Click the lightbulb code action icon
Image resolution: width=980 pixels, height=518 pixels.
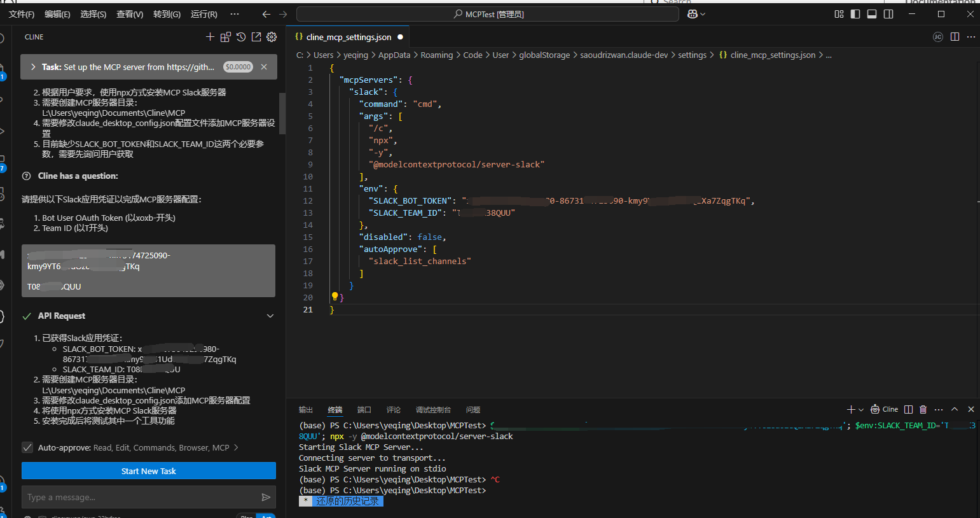[335, 297]
